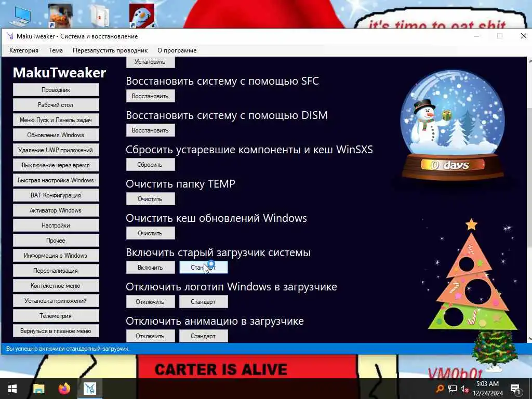Open the Настройки category
The image size is (532, 399).
[56, 225]
